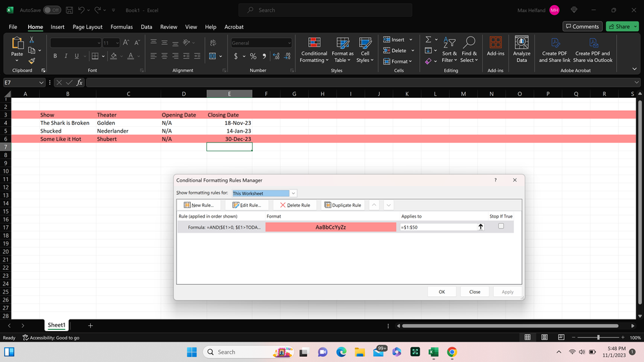This screenshot has width=644, height=362.
Task: Open the General number format dropdown
Action: pos(289,43)
